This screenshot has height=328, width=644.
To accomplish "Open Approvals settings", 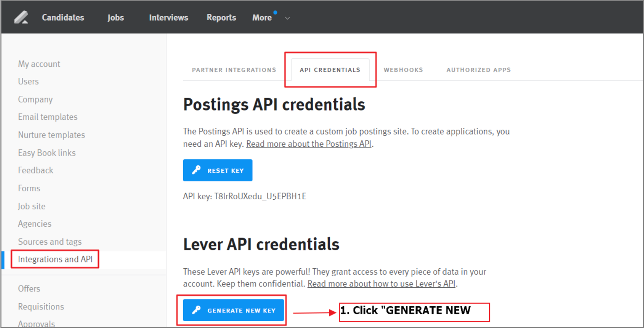I will [36, 324].
